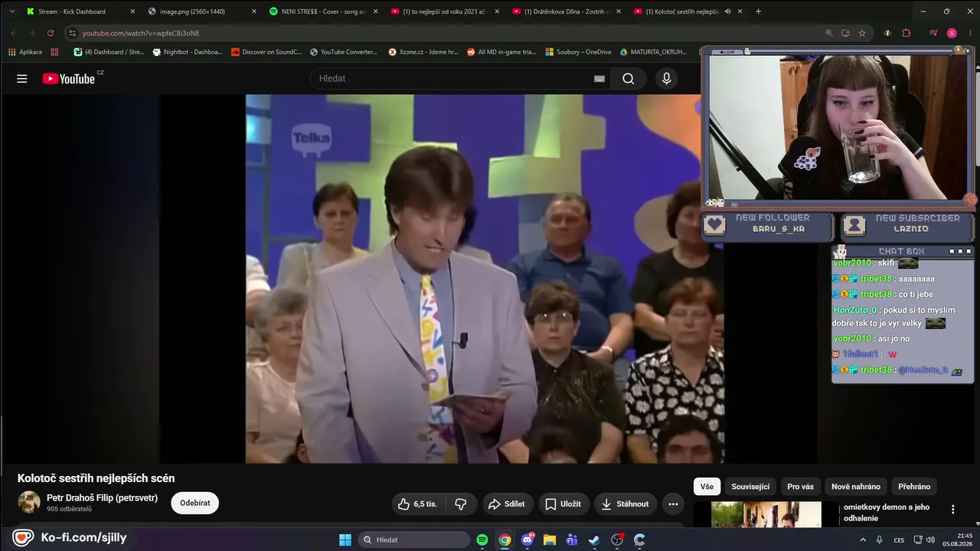The height and width of the screenshot is (551, 980).
Task: Download the video with Stáhnout button
Action: click(626, 504)
